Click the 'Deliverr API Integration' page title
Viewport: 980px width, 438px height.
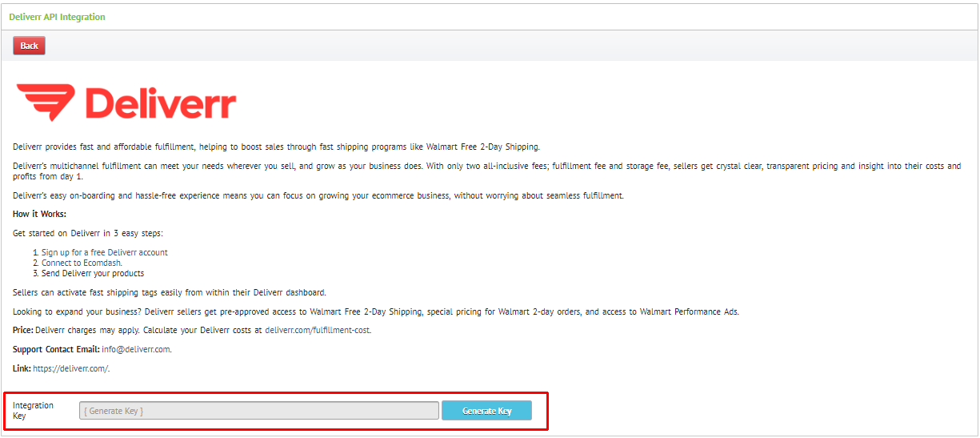click(x=57, y=17)
